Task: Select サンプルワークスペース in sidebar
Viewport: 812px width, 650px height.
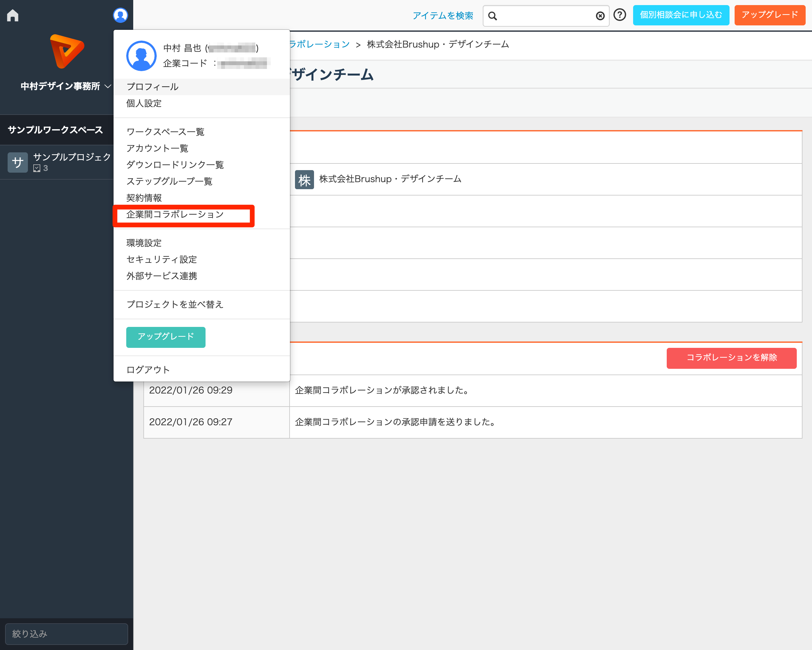Action: [x=56, y=130]
